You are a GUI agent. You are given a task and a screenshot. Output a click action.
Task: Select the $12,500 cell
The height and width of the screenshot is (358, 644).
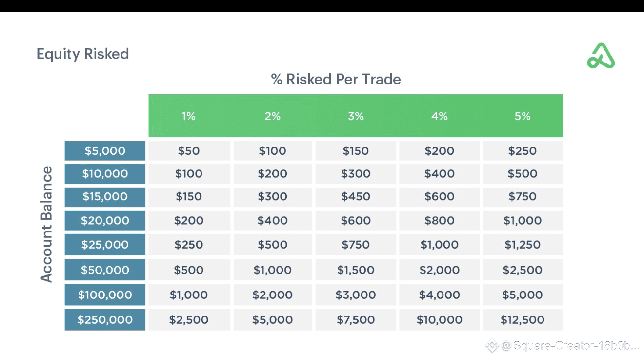(522, 320)
